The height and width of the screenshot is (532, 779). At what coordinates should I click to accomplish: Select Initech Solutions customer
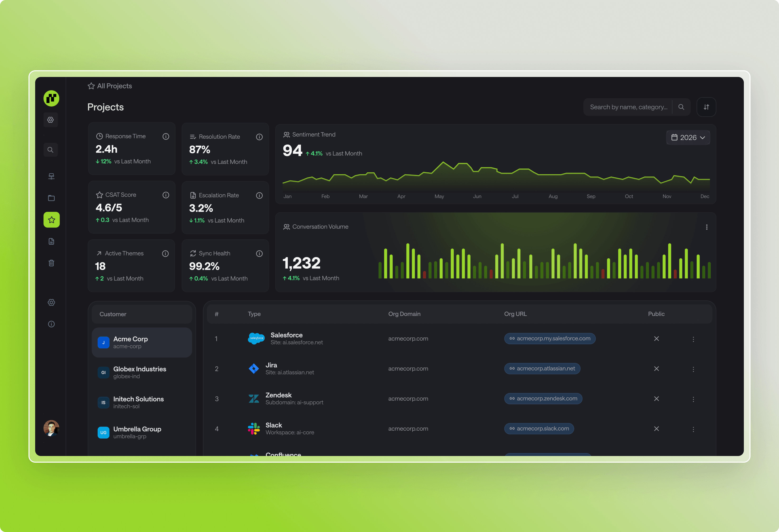[x=142, y=403]
